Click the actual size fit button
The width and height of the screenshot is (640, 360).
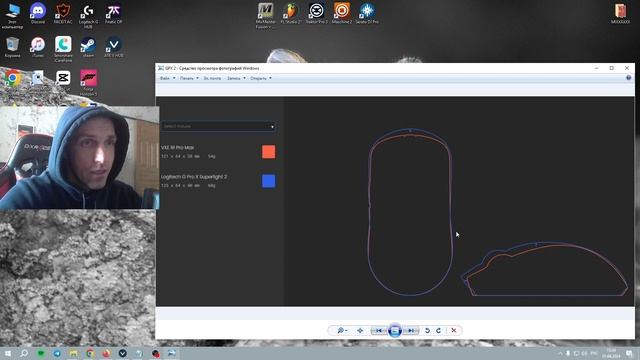coord(360,330)
